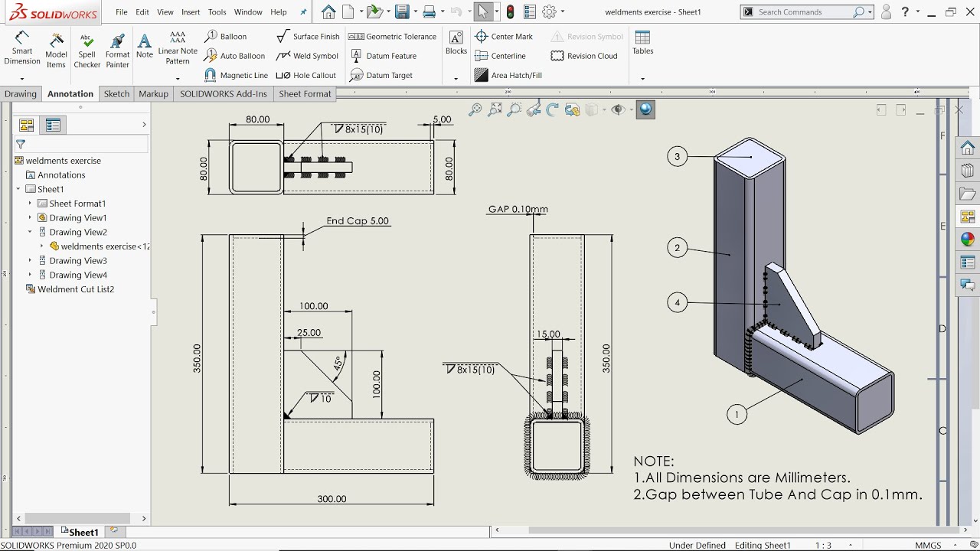Collapse Drawing View2 tree node

pos(31,232)
